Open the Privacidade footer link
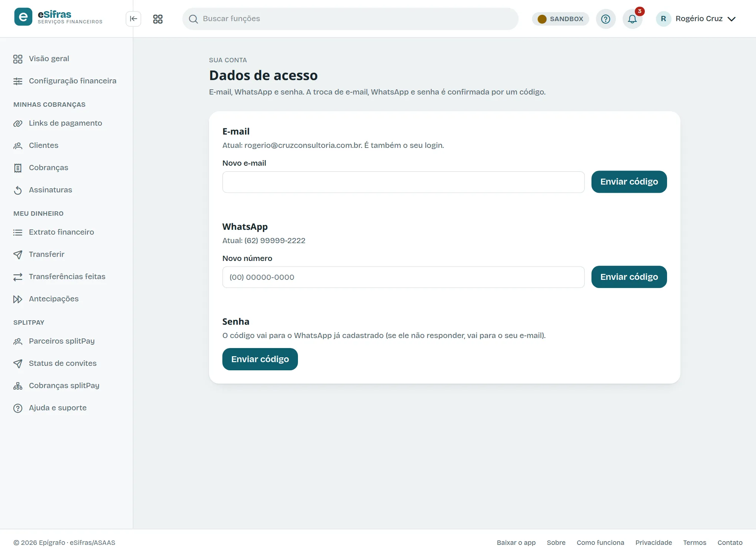 coord(653,543)
